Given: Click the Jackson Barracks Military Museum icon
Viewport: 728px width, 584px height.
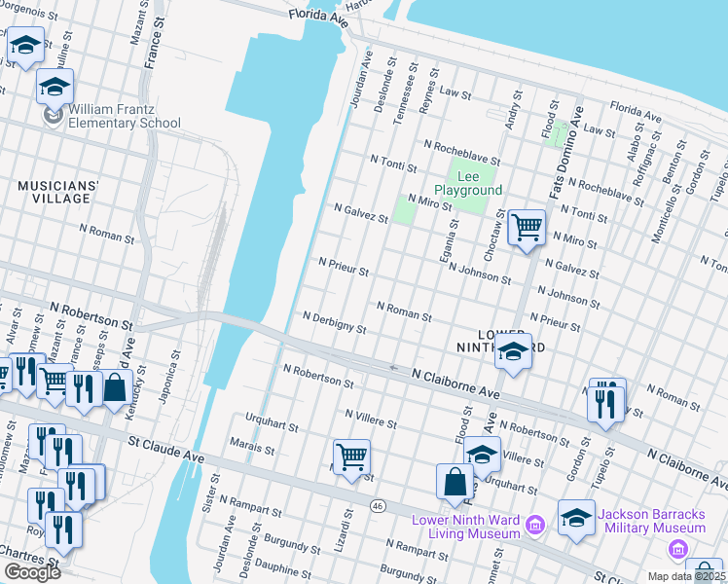Looking at the screenshot, I should 677,550.
